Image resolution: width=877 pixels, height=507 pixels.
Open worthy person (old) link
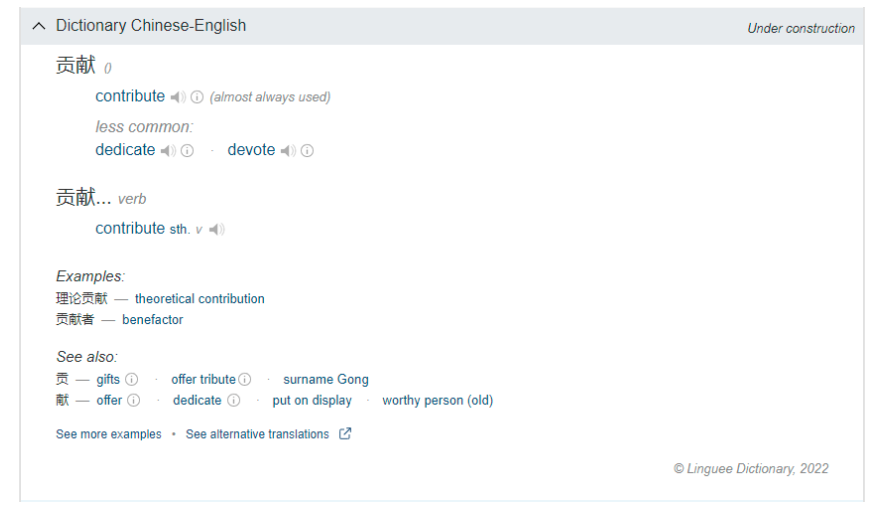438,401
